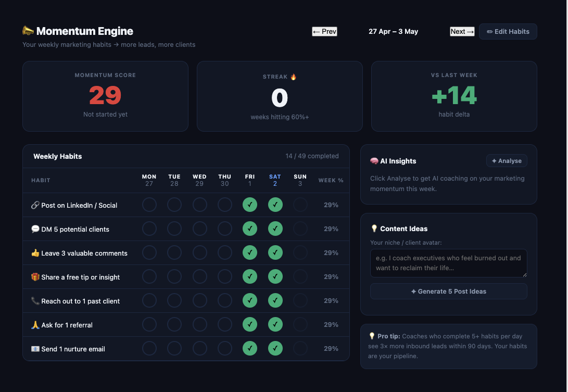Click the envelope icon beside Send 1 nurture email
This screenshot has height=392, width=568.
[35, 348]
